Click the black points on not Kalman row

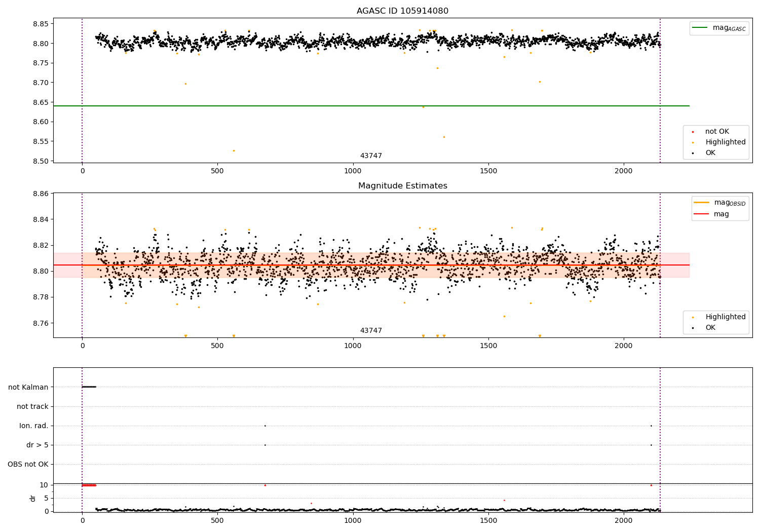89,387
